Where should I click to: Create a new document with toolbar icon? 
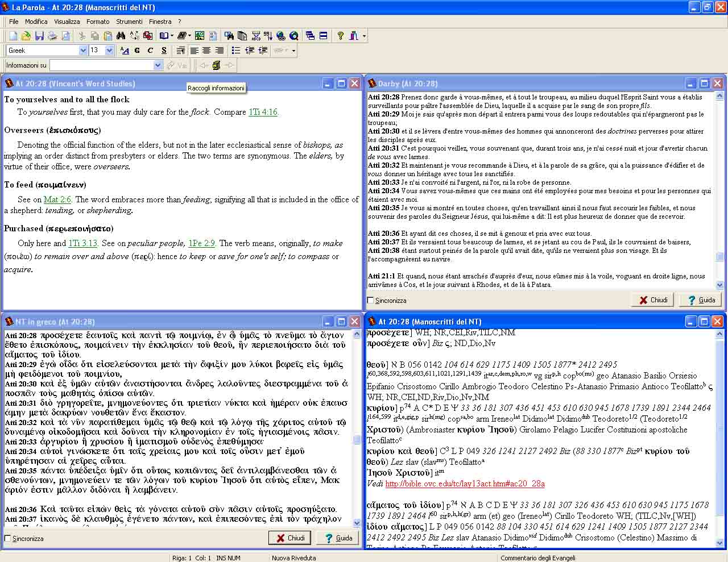tap(13, 36)
